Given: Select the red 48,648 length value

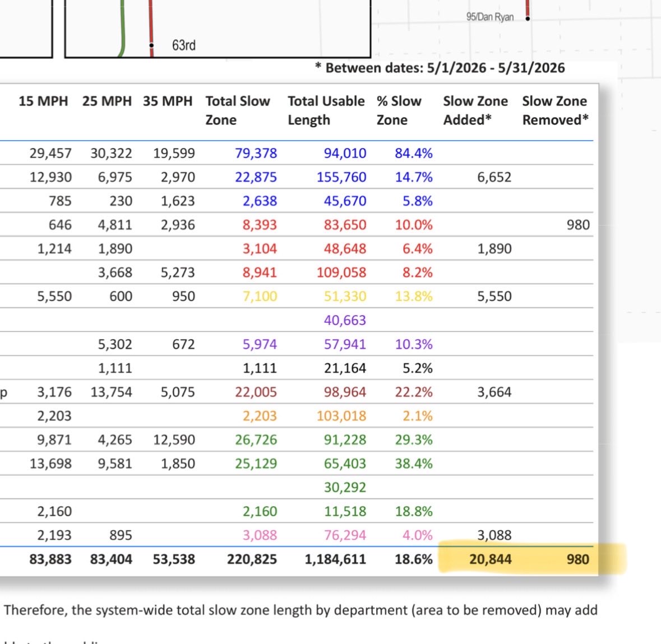Looking at the screenshot, I should point(345,249).
